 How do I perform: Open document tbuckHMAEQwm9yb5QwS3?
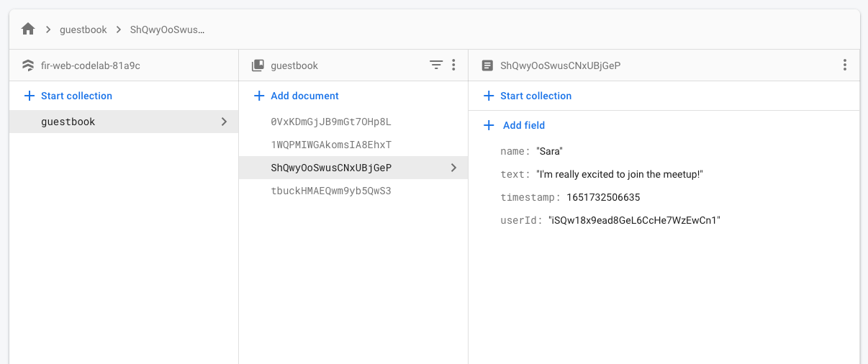click(x=331, y=191)
